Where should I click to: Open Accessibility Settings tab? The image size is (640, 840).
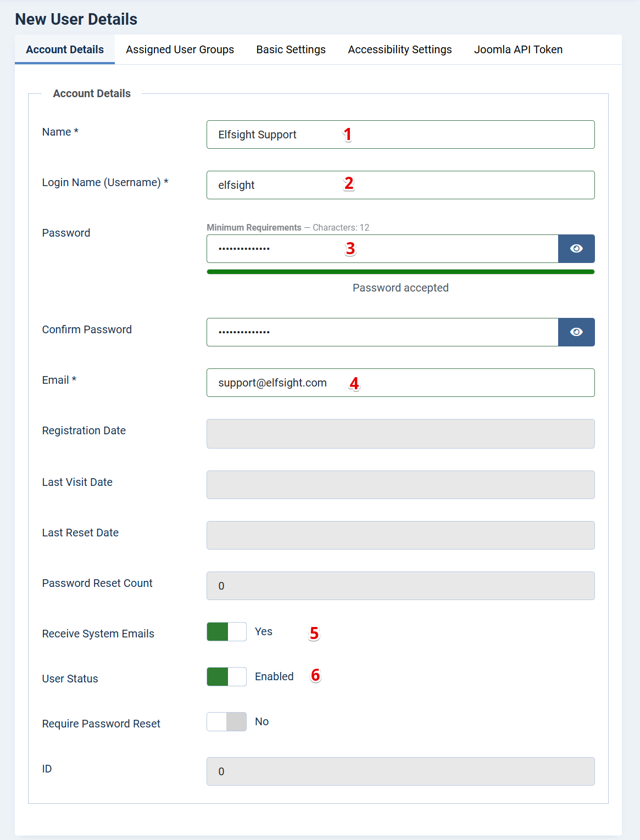400,49
